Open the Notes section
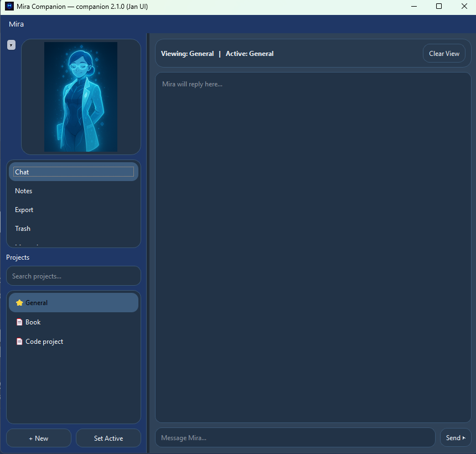The width and height of the screenshot is (476, 454). [24, 191]
